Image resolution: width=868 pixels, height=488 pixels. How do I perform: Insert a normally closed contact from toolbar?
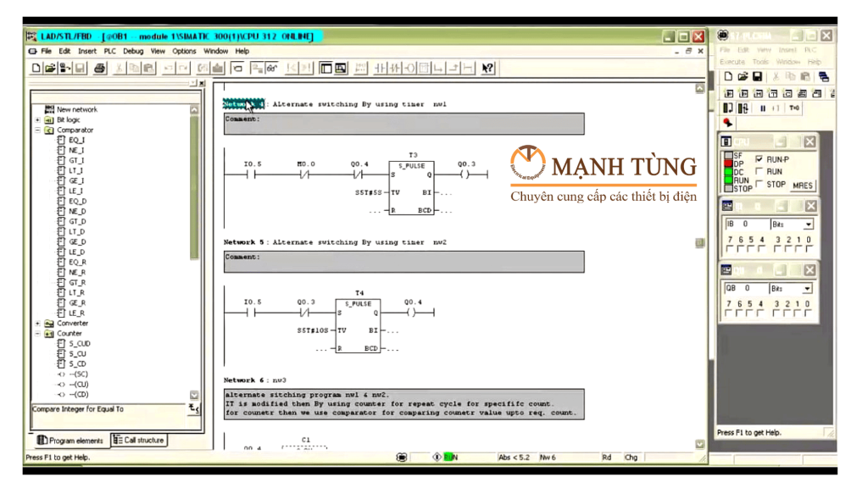[395, 68]
